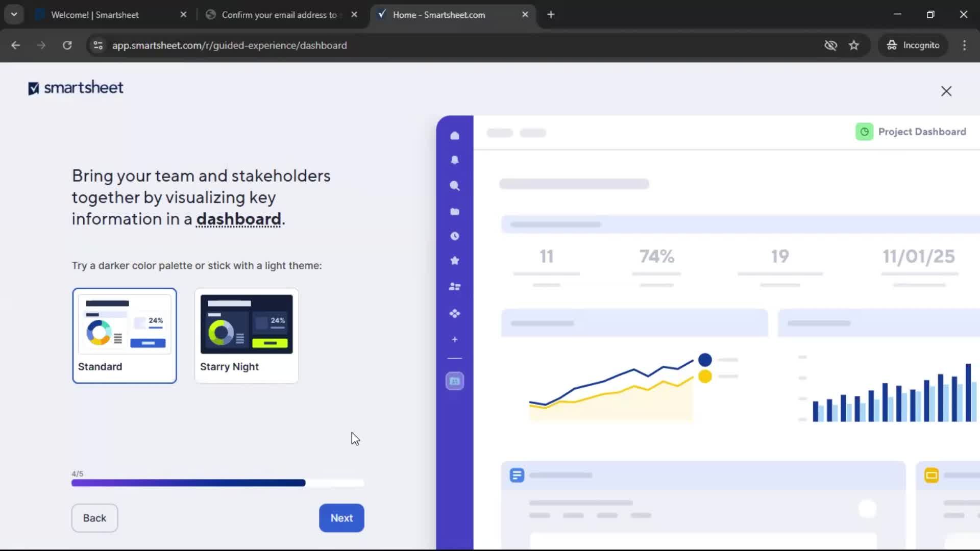Switch to the Confirm email tab
Viewport: 980px width, 551px height.
point(276,14)
